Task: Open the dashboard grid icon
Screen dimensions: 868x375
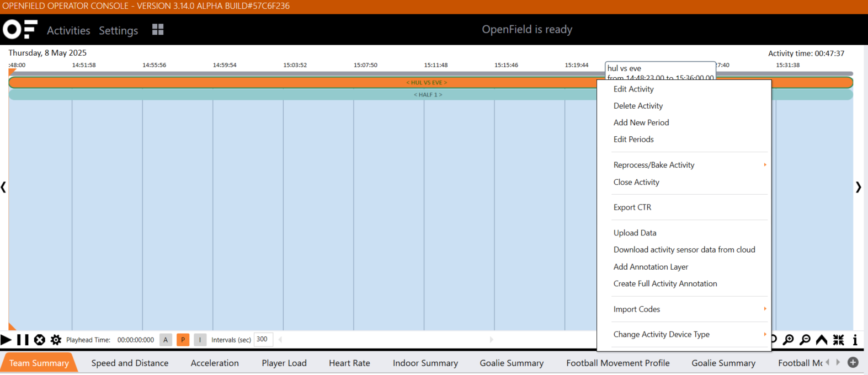Action: 158,29
